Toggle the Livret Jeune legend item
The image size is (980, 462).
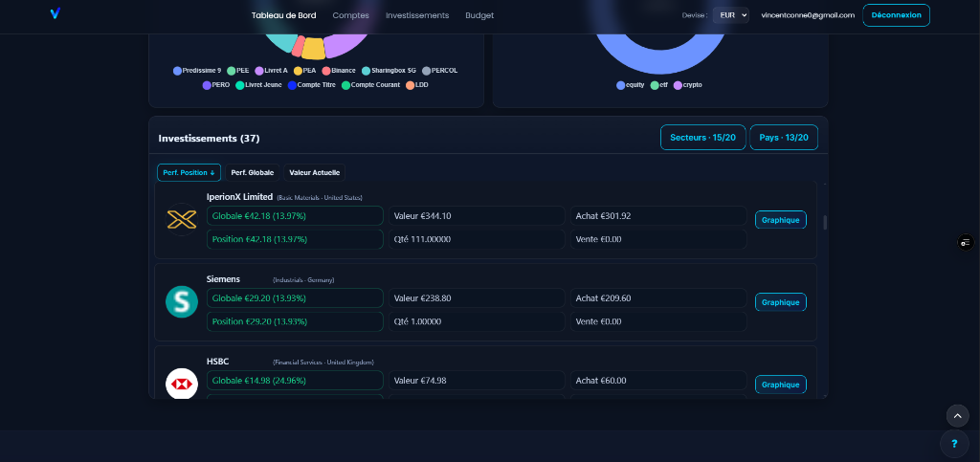point(258,85)
